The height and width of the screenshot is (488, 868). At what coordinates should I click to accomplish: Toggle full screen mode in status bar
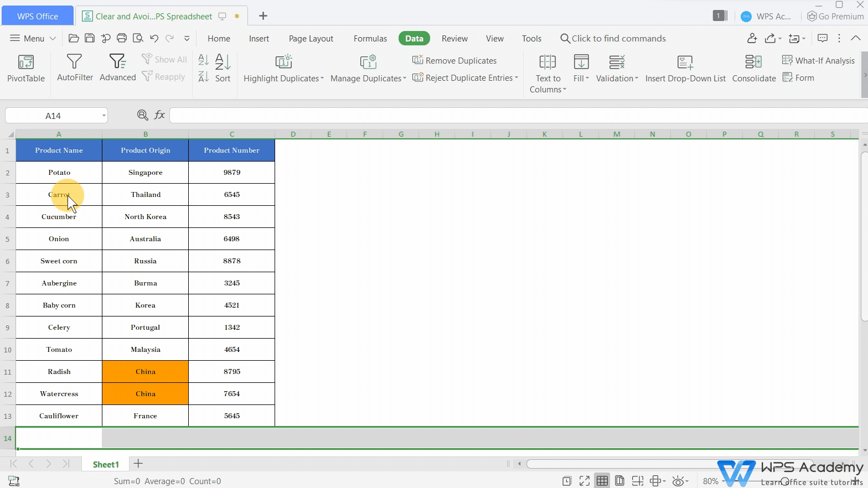[585, 481]
